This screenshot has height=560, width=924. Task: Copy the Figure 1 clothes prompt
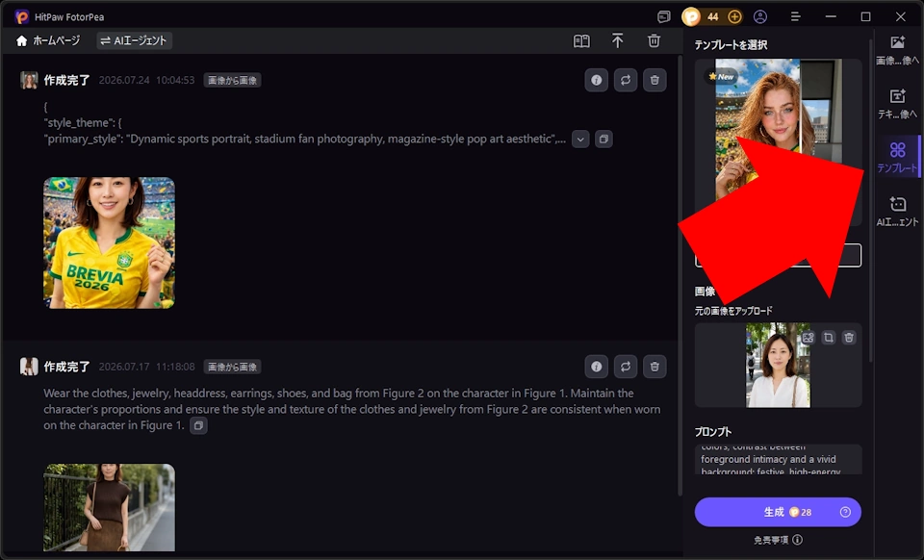point(198,425)
